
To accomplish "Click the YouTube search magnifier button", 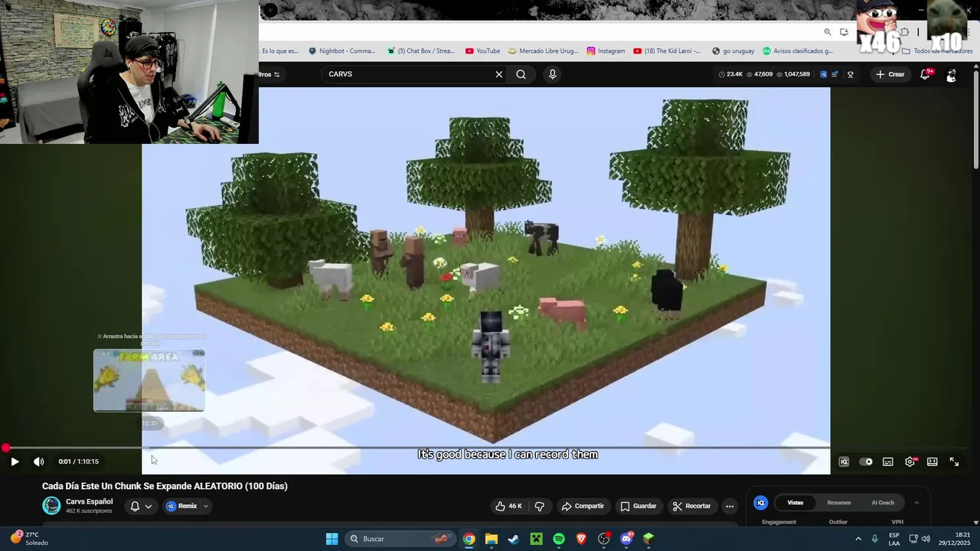I will coord(521,74).
